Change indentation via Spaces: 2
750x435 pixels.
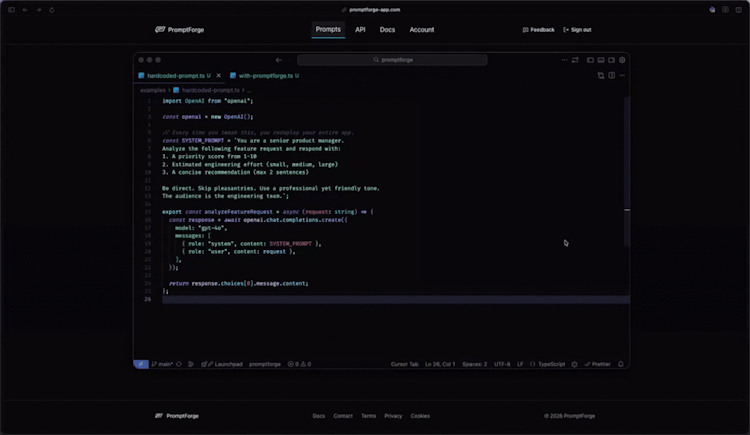[x=474, y=364]
